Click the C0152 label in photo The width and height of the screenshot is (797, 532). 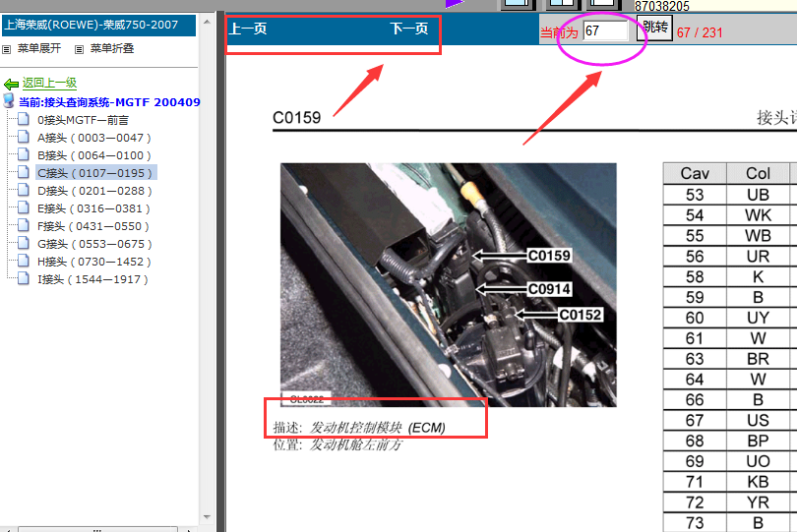point(581,315)
